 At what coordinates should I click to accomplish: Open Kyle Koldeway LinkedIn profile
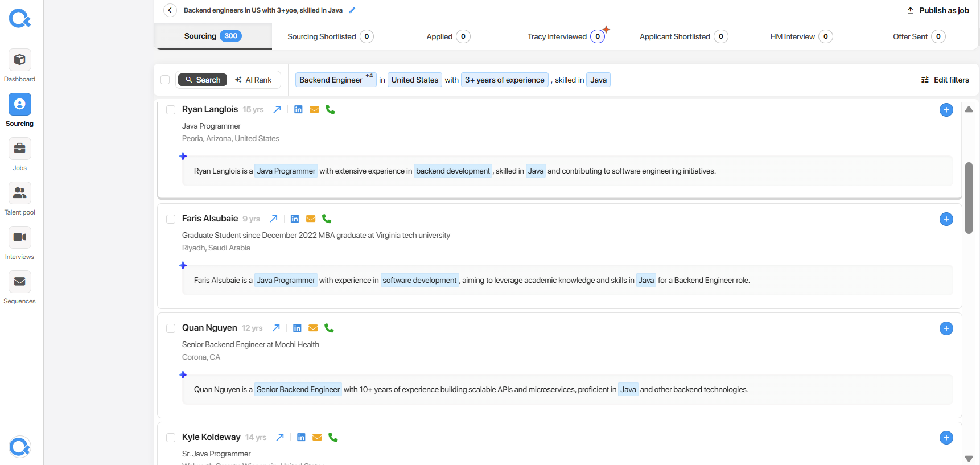pyautogui.click(x=301, y=437)
